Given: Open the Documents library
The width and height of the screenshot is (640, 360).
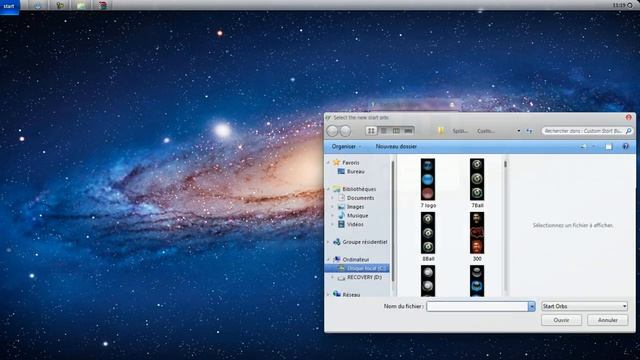Looking at the screenshot, I should tap(360, 198).
